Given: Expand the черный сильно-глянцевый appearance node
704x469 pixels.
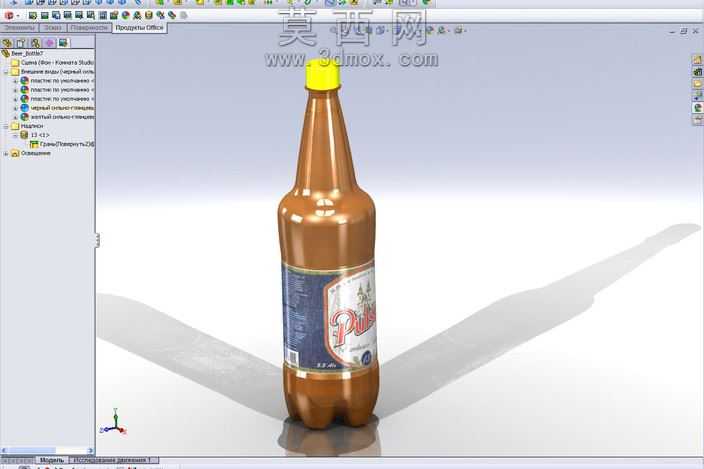Looking at the screenshot, I should pyautogui.click(x=15, y=108).
